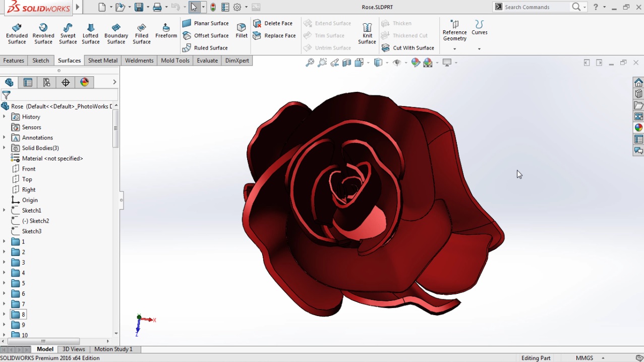Screen dimensions: 644x362
Task: Choose the Knit Surface command
Action: 367,33
